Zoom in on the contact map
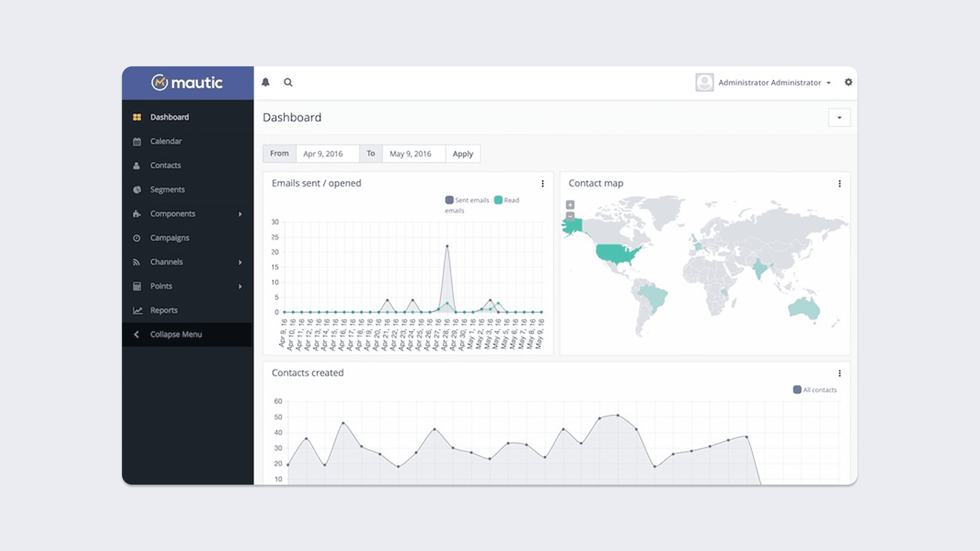The image size is (980, 551). (x=570, y=205)
